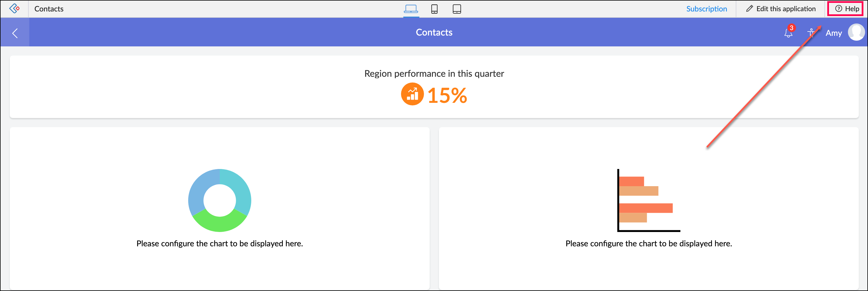Click the 15% performance value

(447, 96)
